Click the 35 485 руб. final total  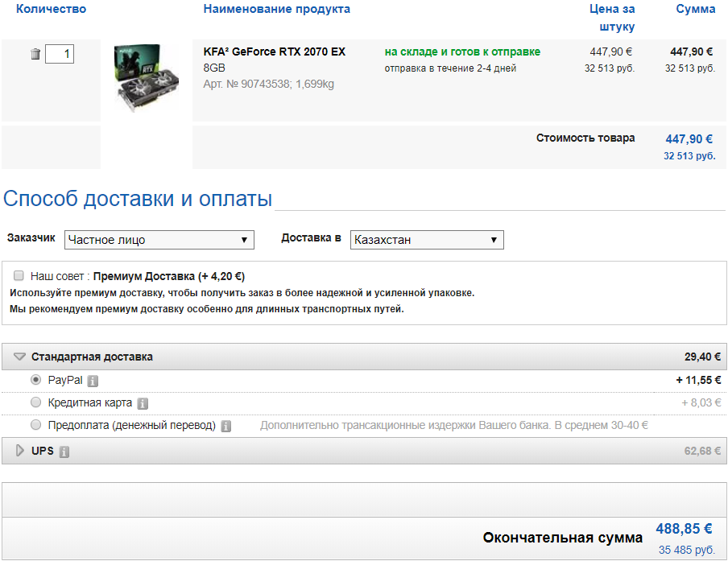coord(687,550)
